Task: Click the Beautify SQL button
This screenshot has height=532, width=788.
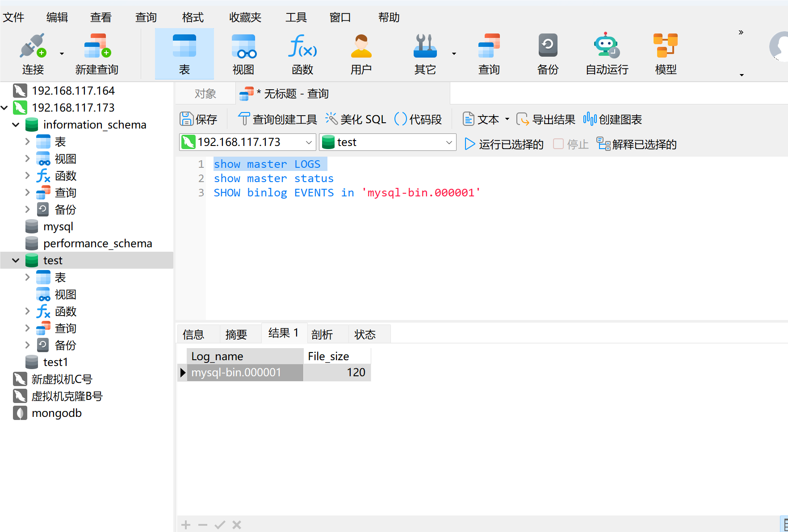Action: click(x=356, y=119)
